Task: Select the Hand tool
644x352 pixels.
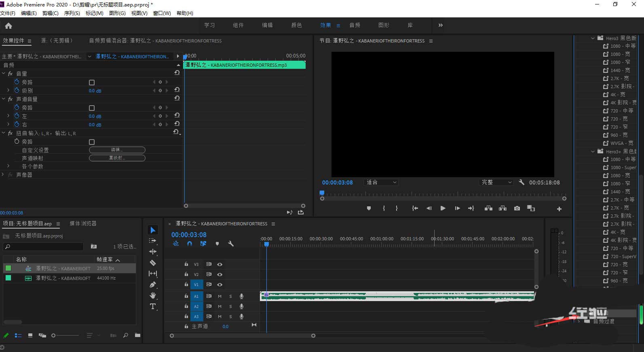Action: [x=153, y=295]
